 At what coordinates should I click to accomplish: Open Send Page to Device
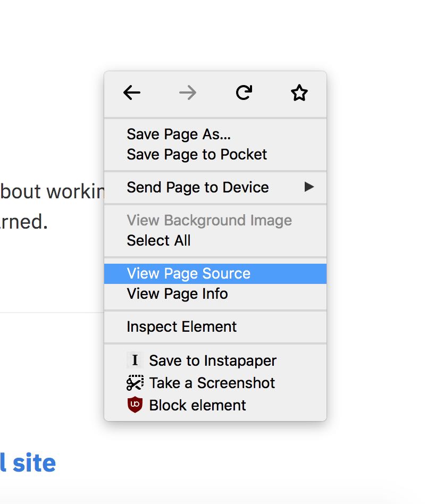click(x=215, y=187)
